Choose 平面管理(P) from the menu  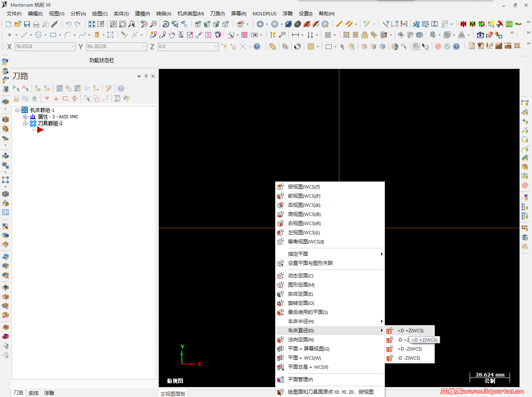point(330,380)
